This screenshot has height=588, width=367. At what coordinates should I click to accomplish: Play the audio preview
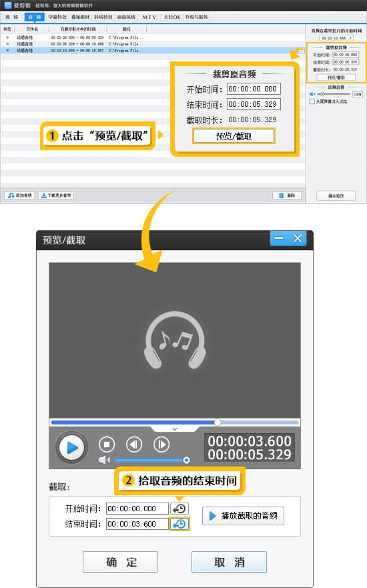pos(71,447)
